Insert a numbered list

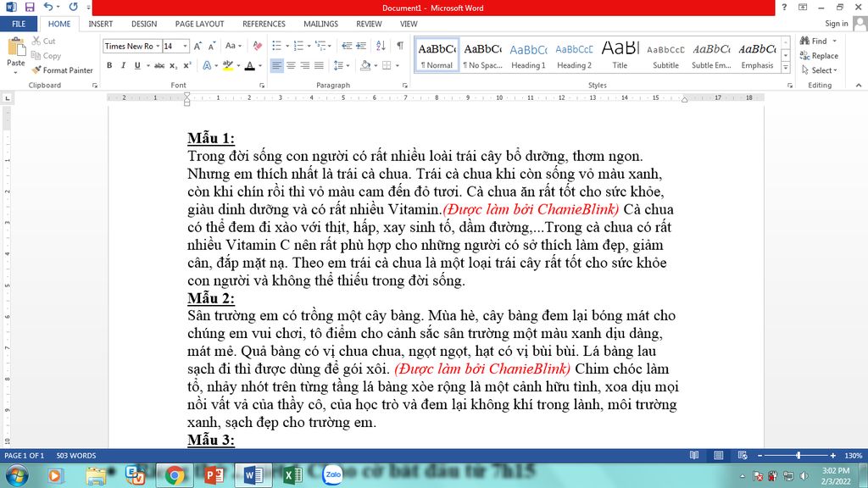tap(298, 46)
